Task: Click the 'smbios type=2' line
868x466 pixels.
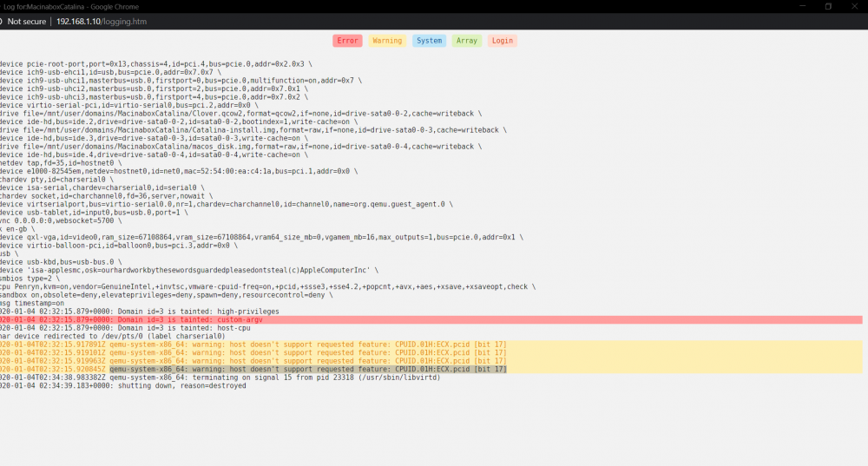Action: 30,279
